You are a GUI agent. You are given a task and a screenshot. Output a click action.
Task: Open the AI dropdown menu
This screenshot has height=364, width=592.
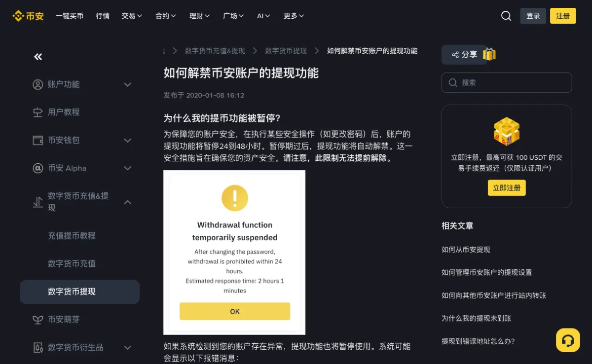coord(263,16)
